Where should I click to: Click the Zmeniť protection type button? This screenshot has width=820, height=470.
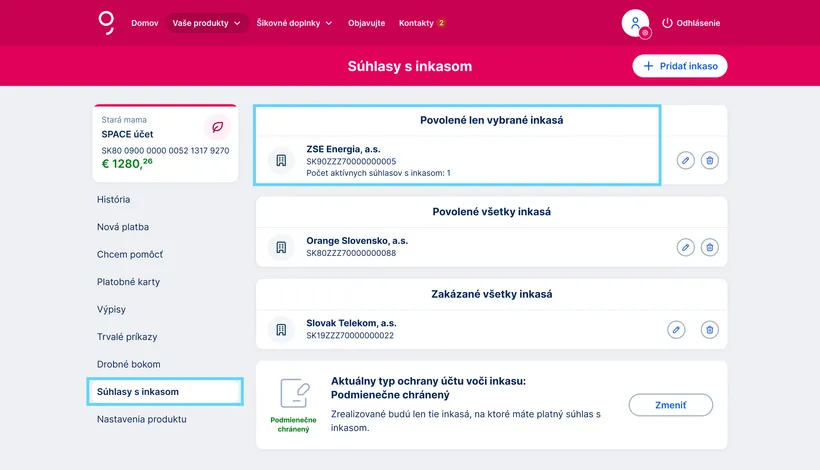[x=670, y=405]
